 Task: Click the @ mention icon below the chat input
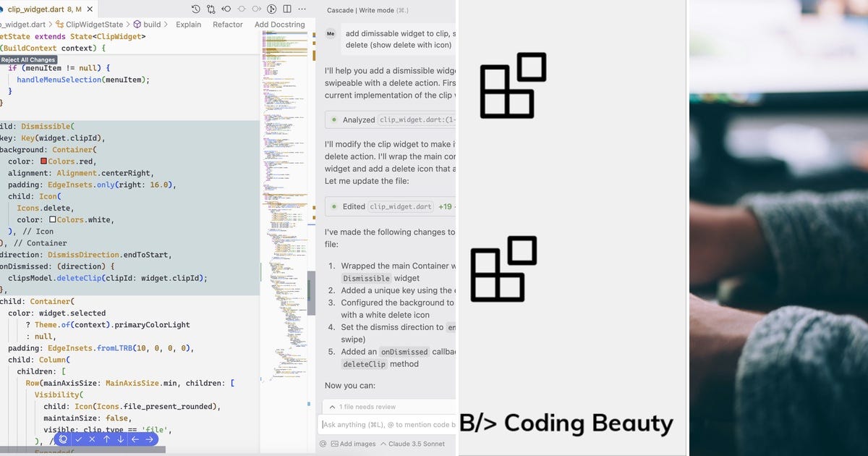pos(323,444)
